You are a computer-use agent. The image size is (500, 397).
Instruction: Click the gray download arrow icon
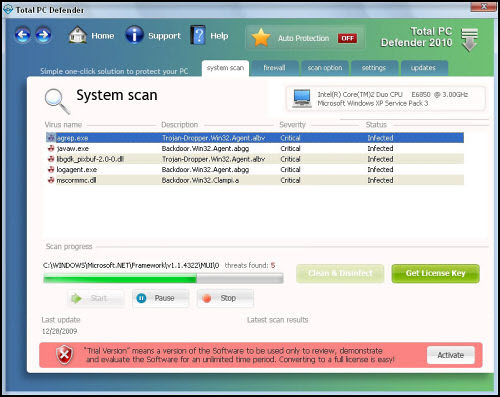pos(469,39)
